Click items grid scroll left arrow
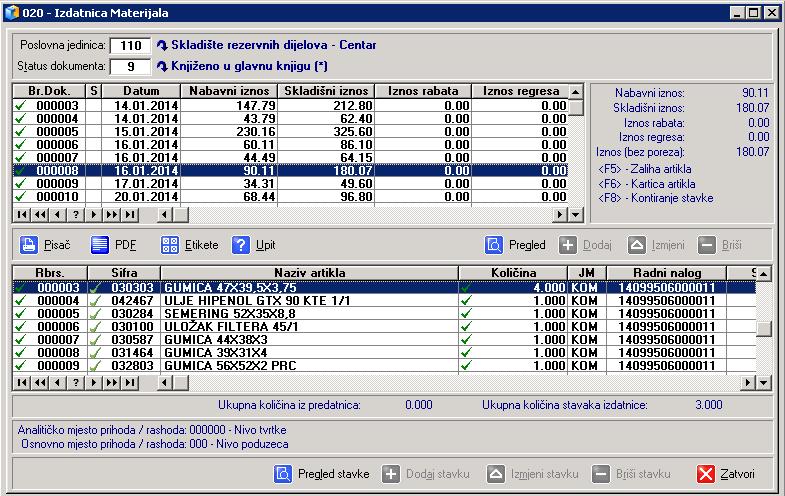This screenshot has width=785, height=496. (x=164, y=383)
